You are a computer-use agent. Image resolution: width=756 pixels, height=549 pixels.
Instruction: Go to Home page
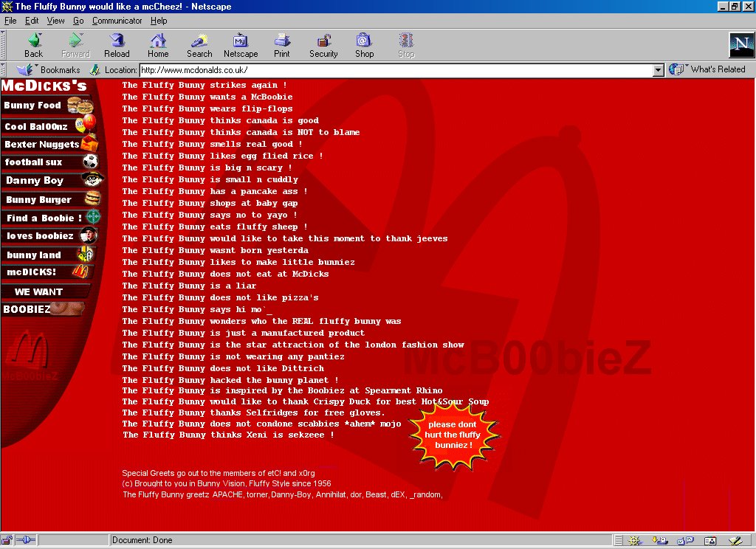pos(158,45)
